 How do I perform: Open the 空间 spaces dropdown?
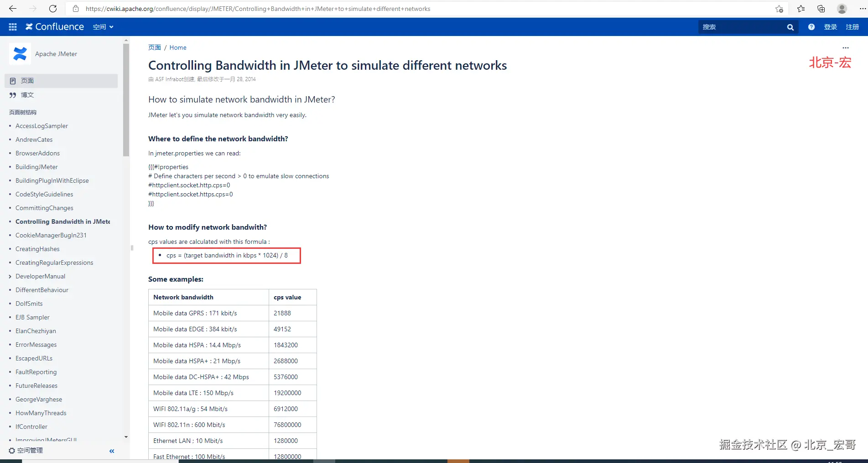(103, 27)
